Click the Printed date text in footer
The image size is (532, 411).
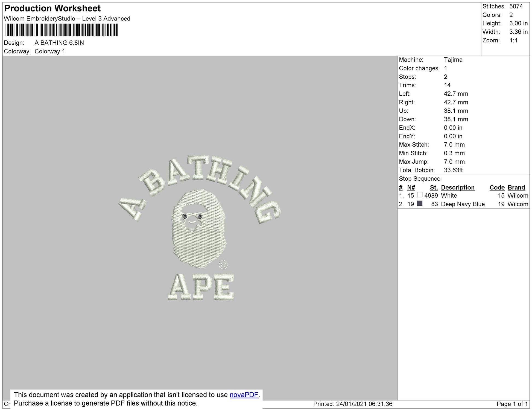point(353,404)
